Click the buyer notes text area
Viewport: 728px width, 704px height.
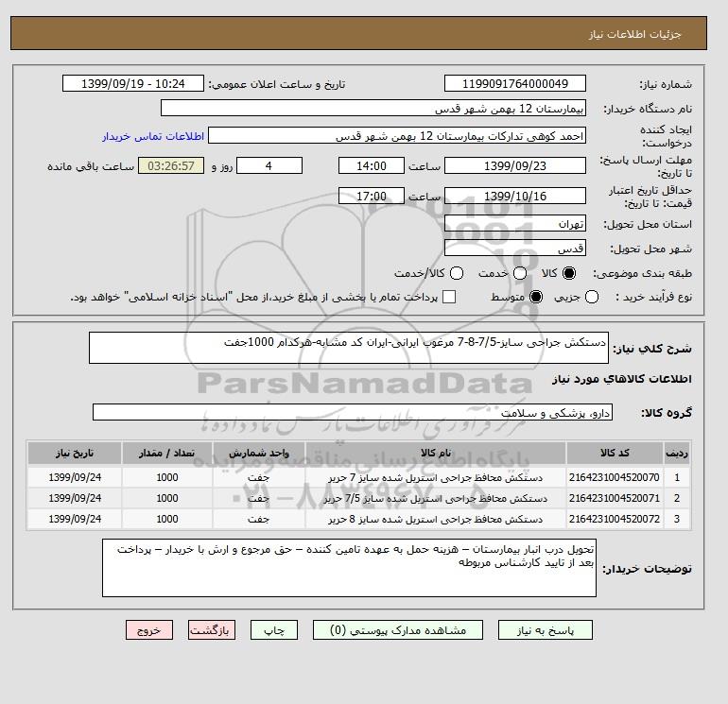[349, 568]
